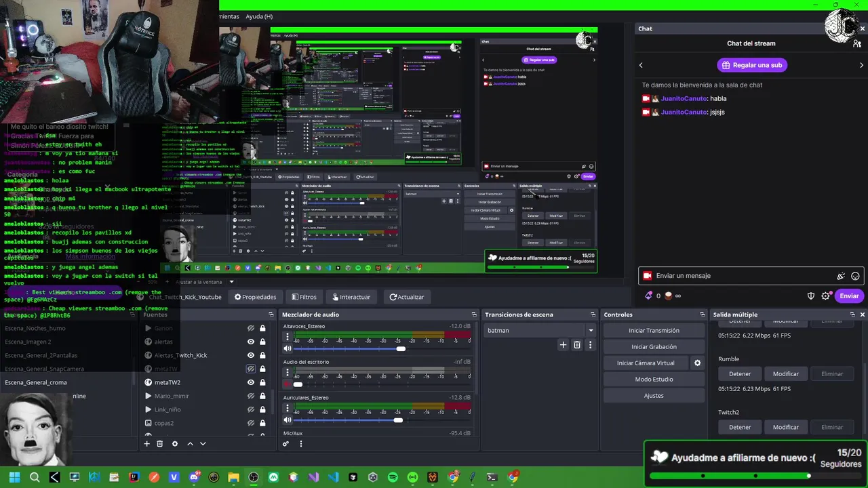
Task: Undock the Salida múltiple panel
Action: tap(852, 314)
